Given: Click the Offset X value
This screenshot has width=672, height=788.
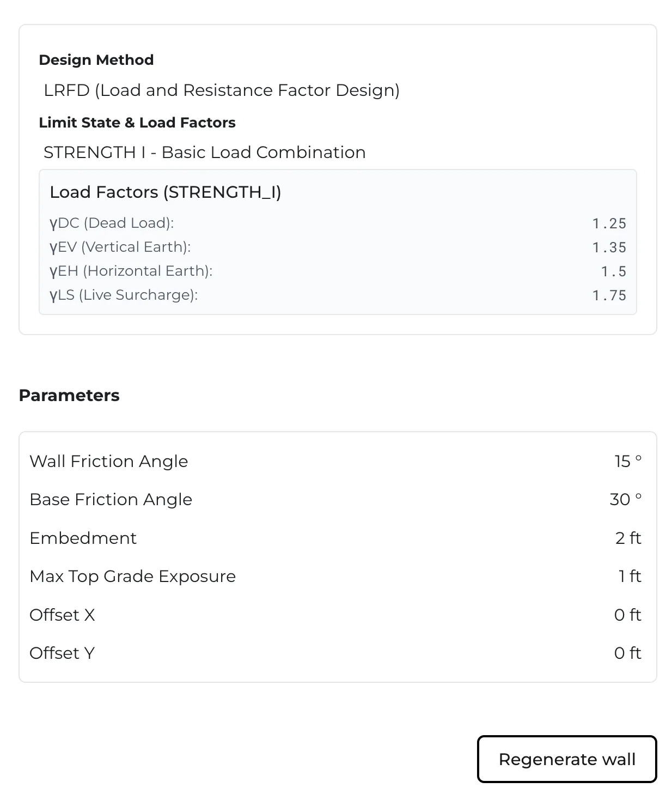Looking at the screenshot, I should point(628,615).
